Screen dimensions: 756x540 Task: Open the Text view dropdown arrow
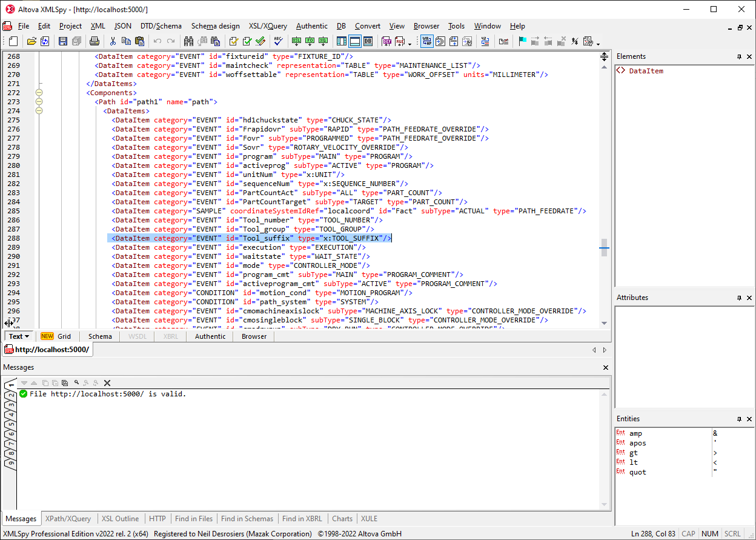tap(27, 336)
